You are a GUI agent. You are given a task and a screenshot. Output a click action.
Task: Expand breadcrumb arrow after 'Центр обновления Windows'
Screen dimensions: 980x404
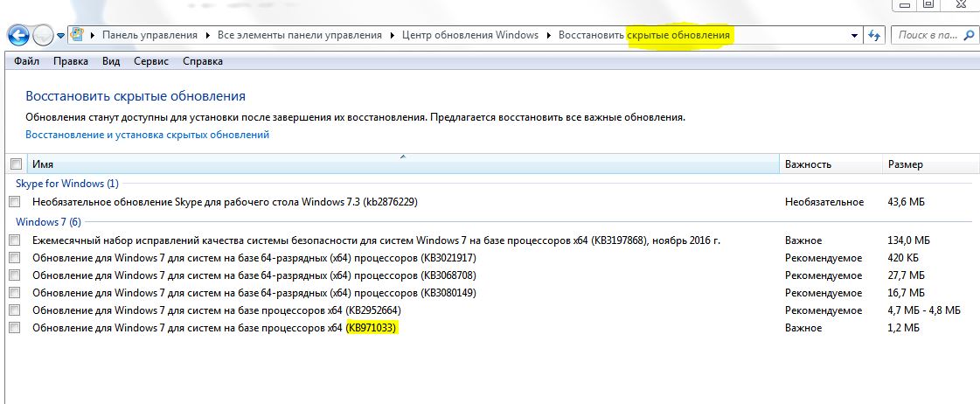(548, 36)
